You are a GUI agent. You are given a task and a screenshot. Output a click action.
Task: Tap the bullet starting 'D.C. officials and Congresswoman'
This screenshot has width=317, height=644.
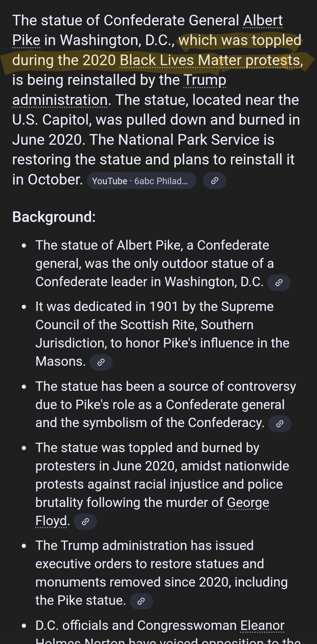click(168, 631)
